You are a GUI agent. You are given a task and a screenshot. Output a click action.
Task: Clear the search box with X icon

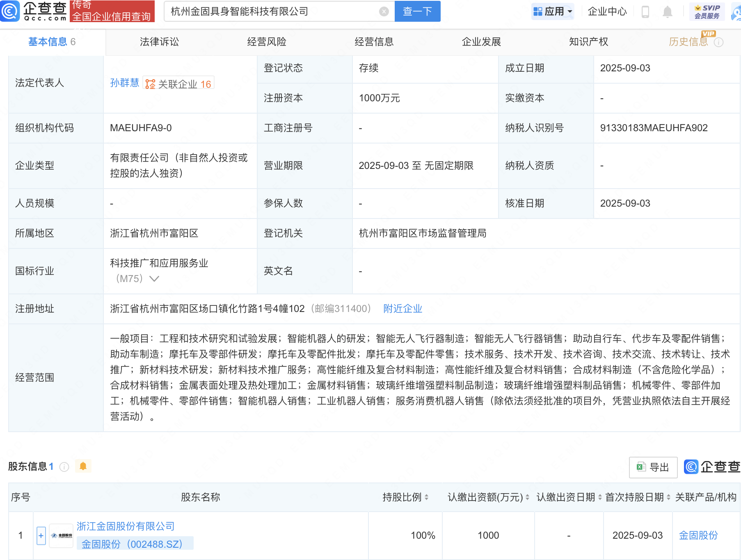coord(384,11)
